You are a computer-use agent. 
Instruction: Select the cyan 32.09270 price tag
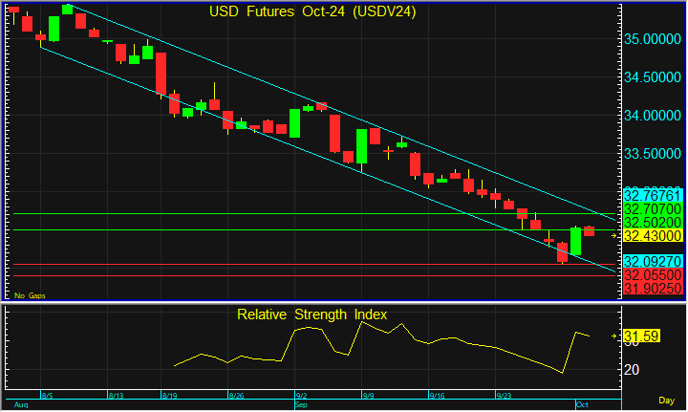(x=652, y=261)
